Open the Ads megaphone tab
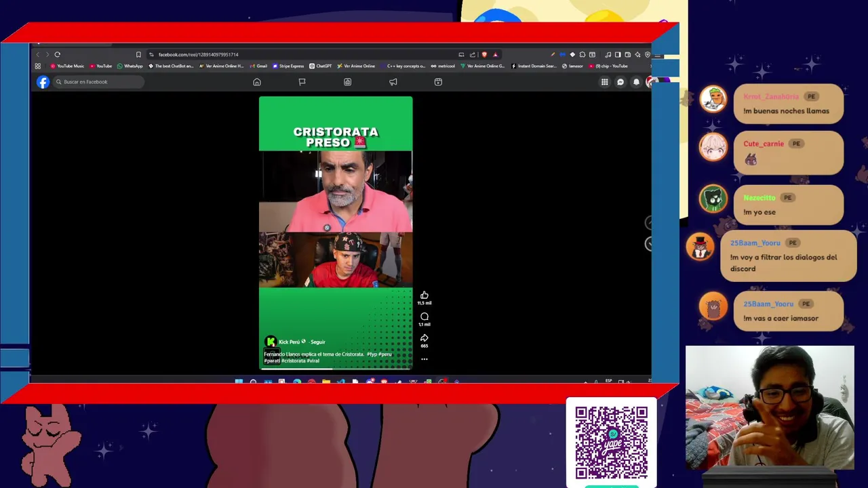The width and height of the screenshot is (868, 488). tap(393, 82)
